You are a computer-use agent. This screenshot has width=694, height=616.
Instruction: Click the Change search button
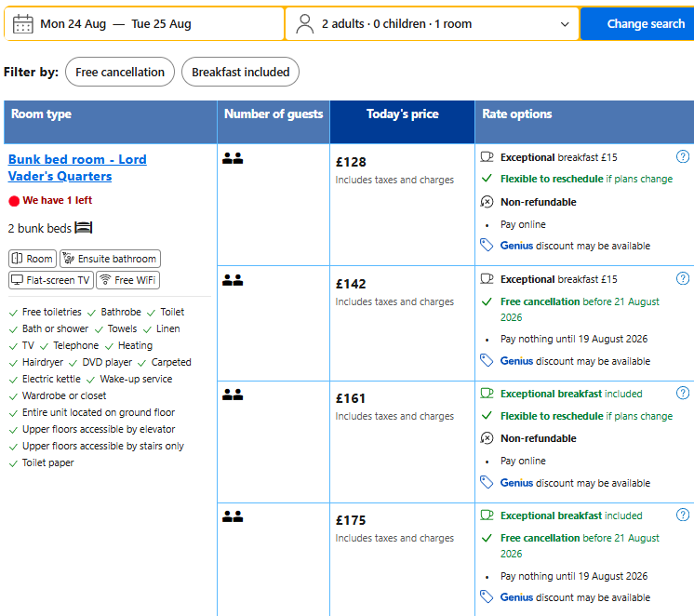pos(638,24)
